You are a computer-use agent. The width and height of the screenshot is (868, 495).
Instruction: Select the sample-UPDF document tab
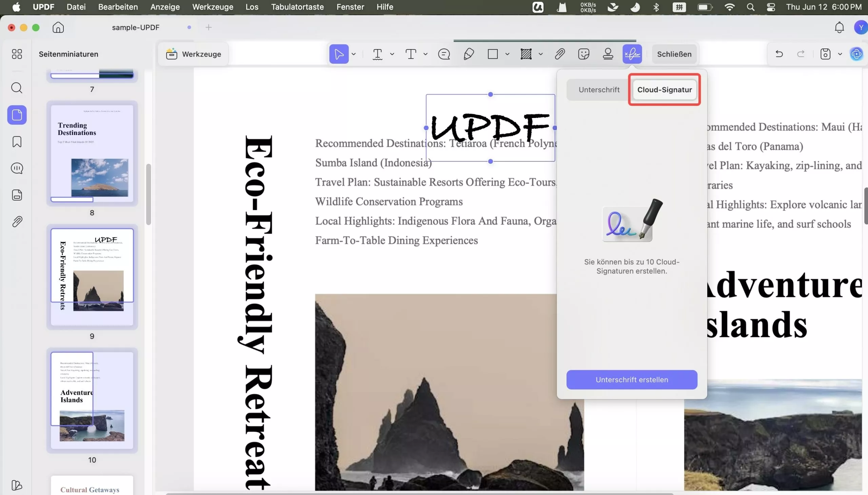tap(136, 27)
